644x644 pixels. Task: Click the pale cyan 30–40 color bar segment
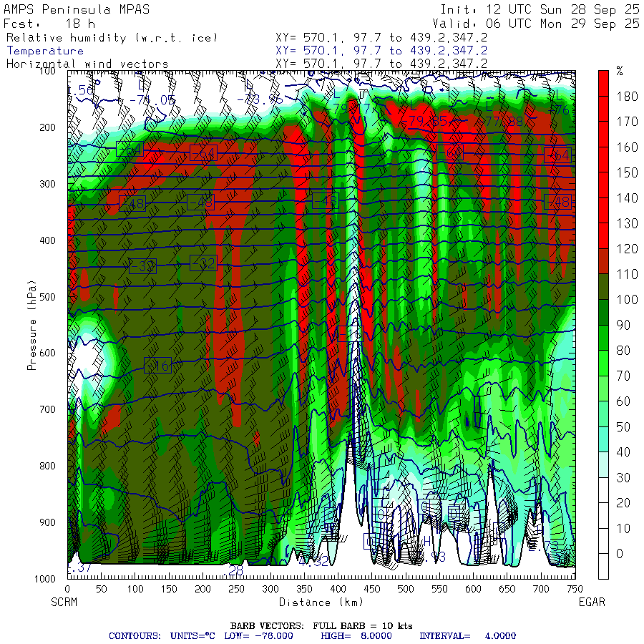pyautogui.click(x=603, y=464)
